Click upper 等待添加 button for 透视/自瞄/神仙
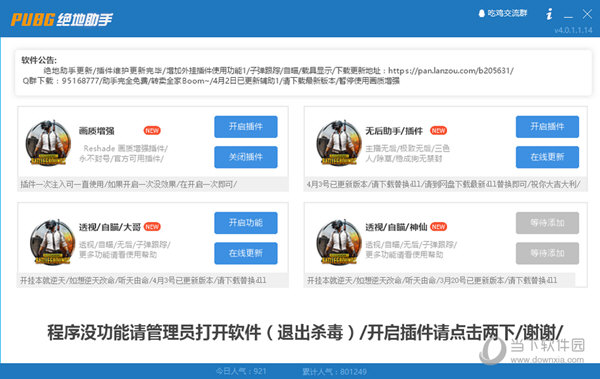 click(x=547, y=223)
